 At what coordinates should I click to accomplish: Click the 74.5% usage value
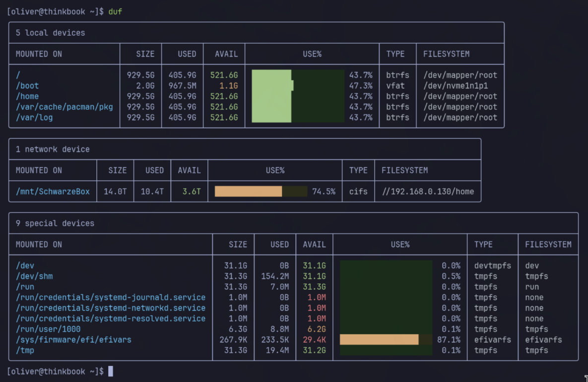(x=324, y=191)
